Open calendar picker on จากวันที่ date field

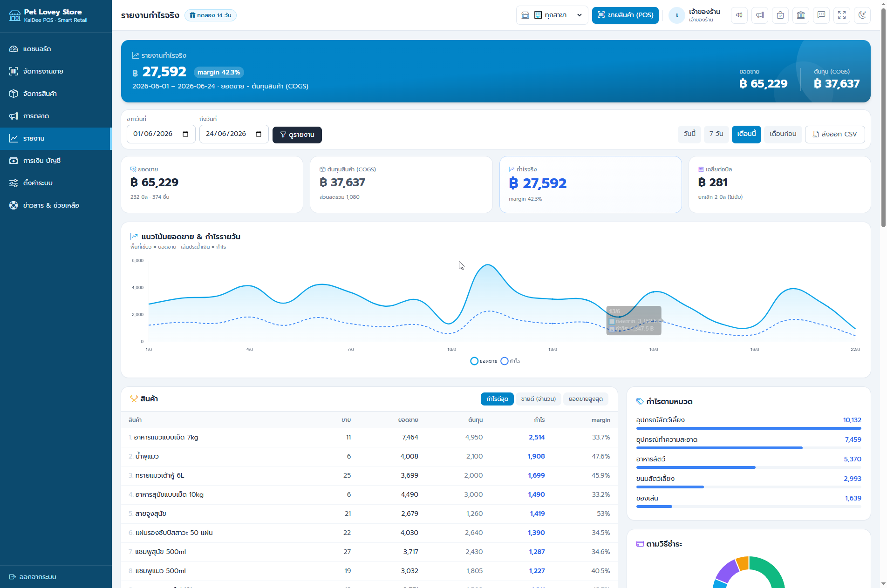(185, 134)
